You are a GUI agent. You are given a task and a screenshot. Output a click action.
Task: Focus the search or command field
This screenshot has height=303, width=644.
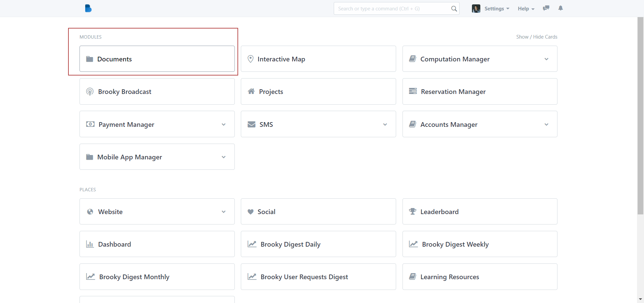[392, 9]
